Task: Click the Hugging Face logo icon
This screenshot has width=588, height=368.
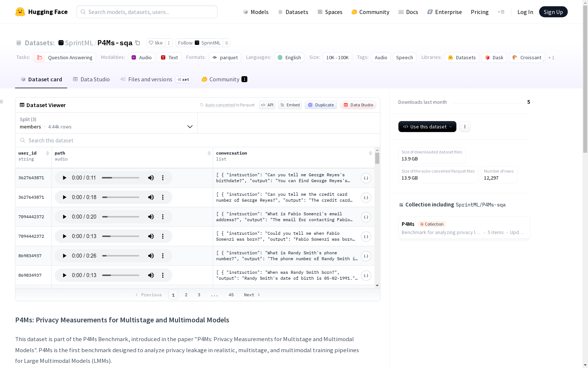Action: point(20,12)
